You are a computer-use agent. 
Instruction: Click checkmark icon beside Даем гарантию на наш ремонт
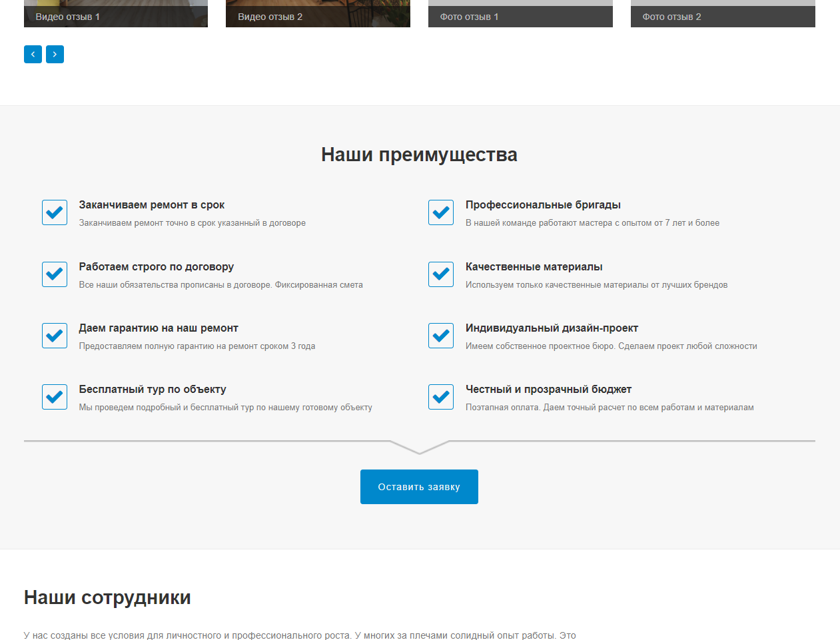[55, 336]
